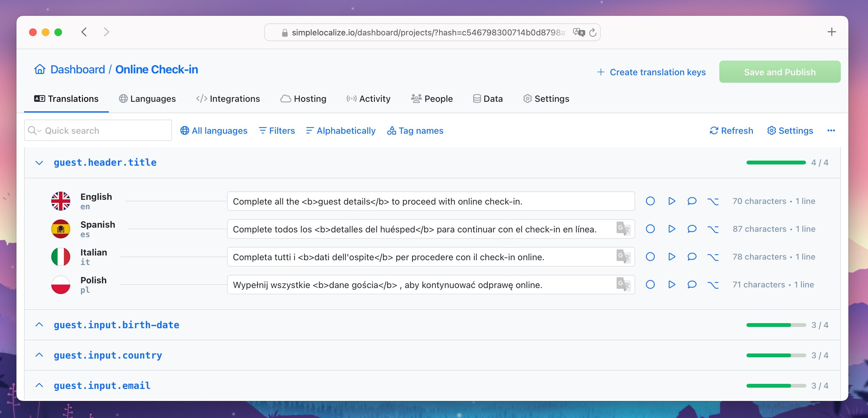Open the Tag names dropdown
This screenshot has width=868, height=418.
click(x=415, y=131)
